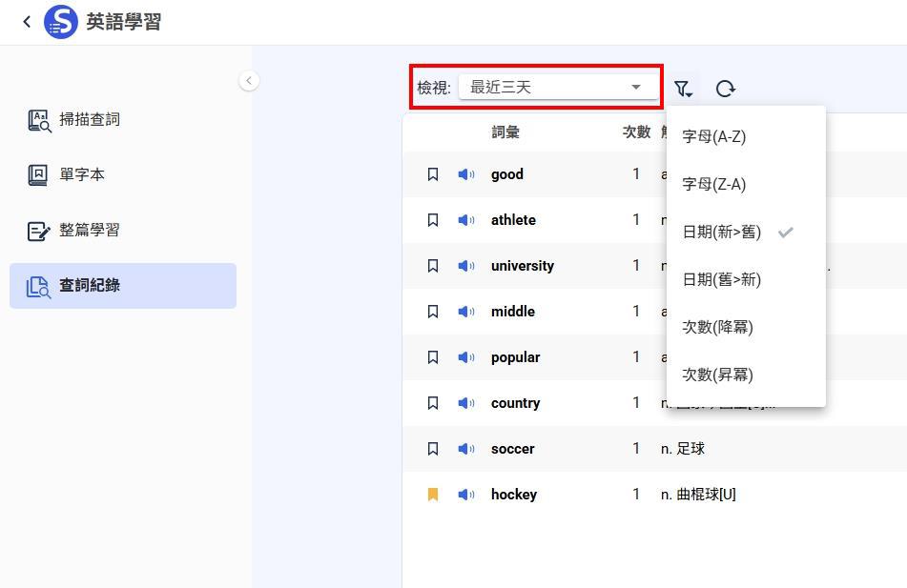The image size is (907, 588).
Task: Collapse the sidebar with the chevron button
Action: [x=249, y=80]
